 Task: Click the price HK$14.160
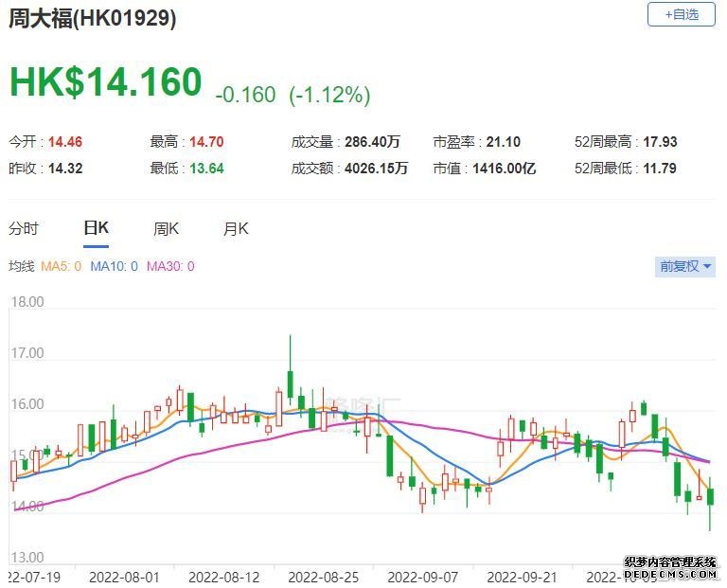pos(106,82)
